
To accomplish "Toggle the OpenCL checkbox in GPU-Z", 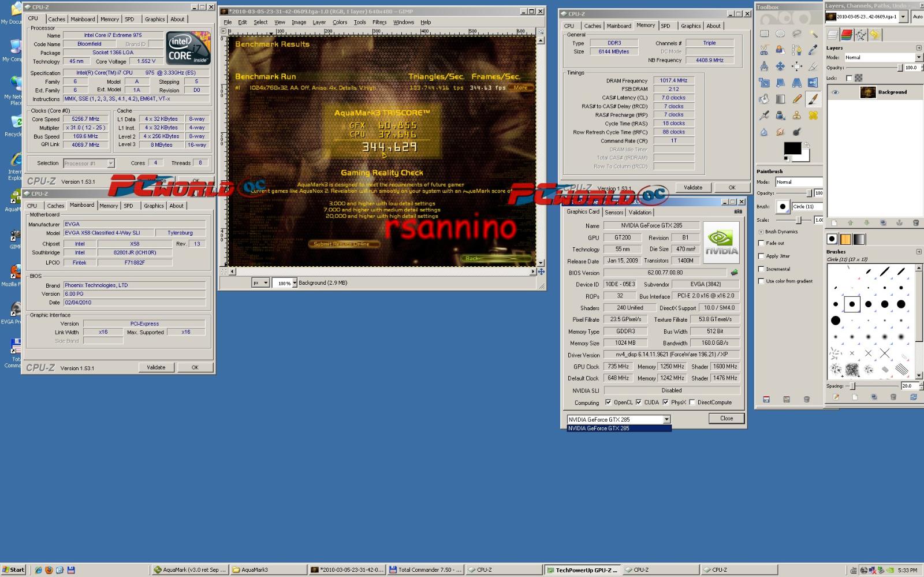I will coord(608,403).
